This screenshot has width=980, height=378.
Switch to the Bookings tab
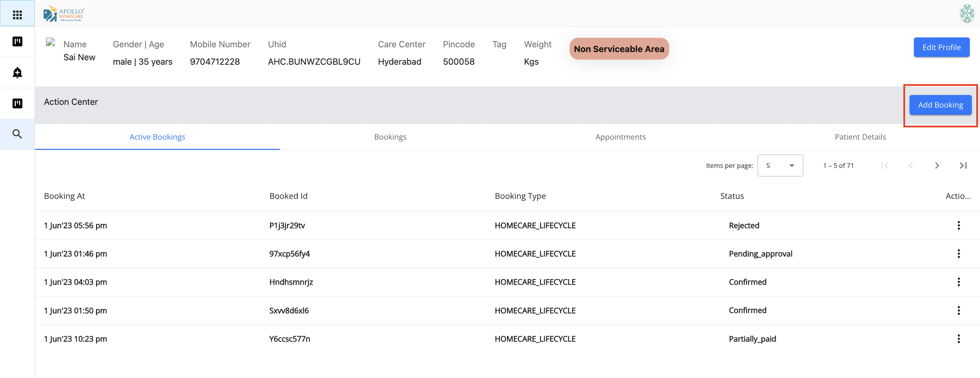tap(390, 137)
